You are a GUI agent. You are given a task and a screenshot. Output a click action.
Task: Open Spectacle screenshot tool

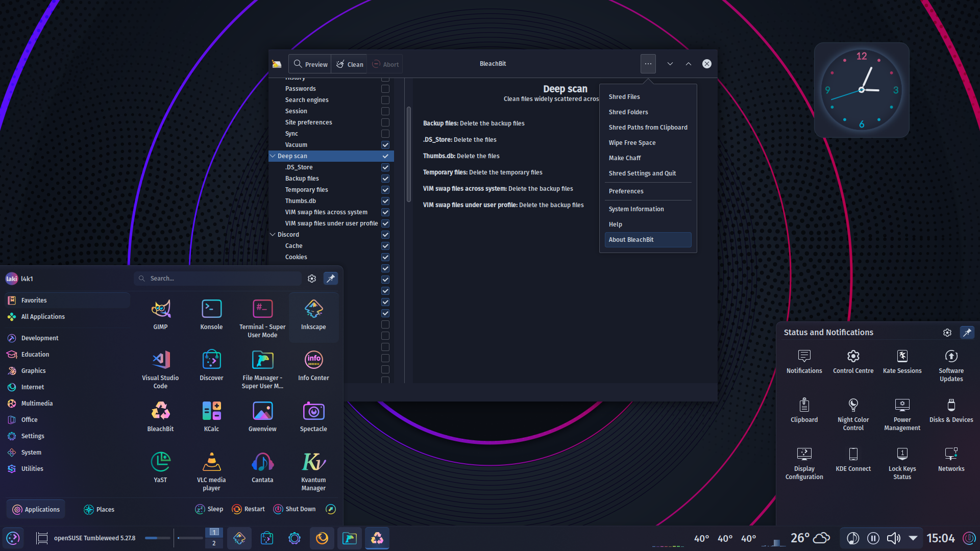[x=313, y=417]
